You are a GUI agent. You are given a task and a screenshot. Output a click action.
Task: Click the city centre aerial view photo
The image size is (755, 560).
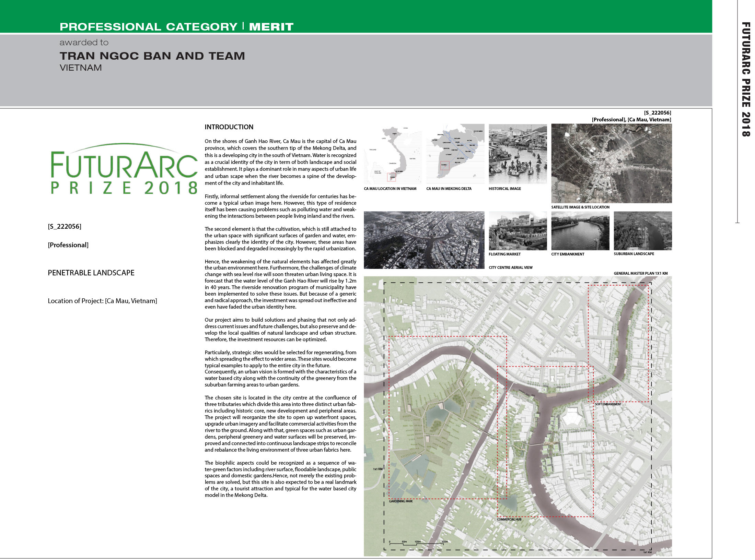[x=424, y=240]
